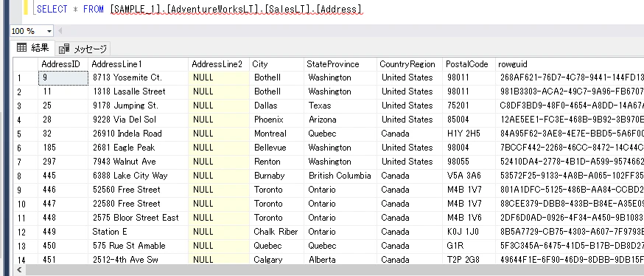Click the AddressID cell with value 9
The image size is (644, 276).
[x=63, y=77]
